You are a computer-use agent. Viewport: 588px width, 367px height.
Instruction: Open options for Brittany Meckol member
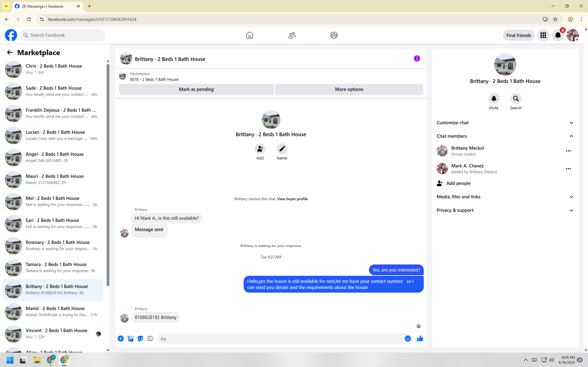click(568, 151)
